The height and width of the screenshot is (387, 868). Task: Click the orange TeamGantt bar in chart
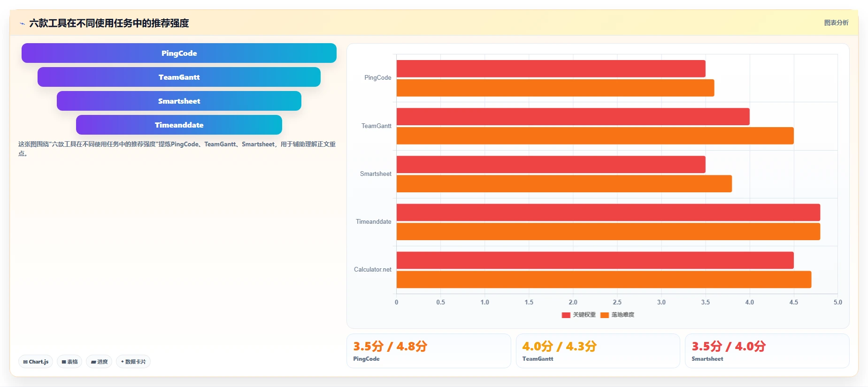(595, 136)
